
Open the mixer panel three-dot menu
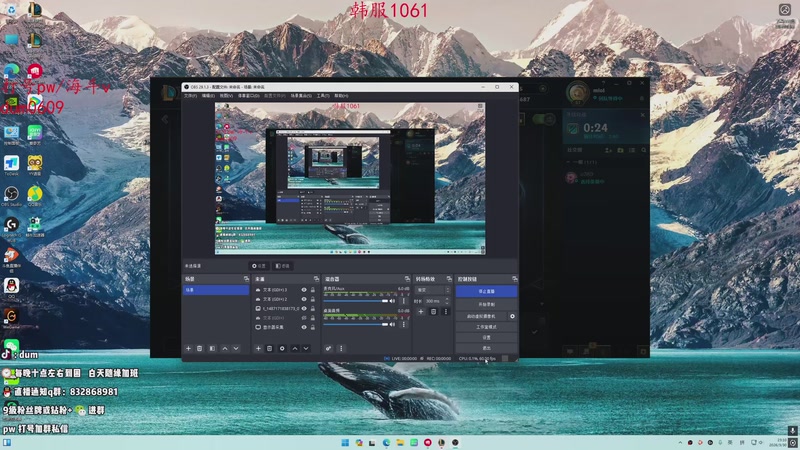coord(341,348)
